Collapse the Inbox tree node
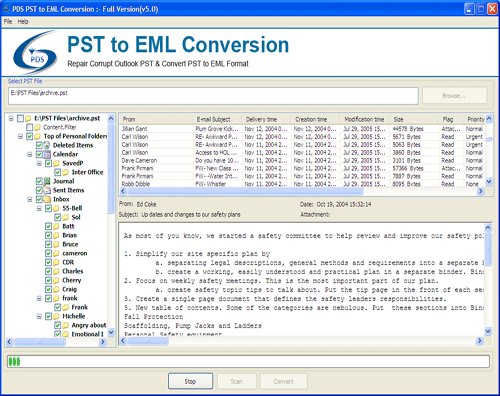The height and width of the screenshot is (396, 500). (x=30, y=199)
